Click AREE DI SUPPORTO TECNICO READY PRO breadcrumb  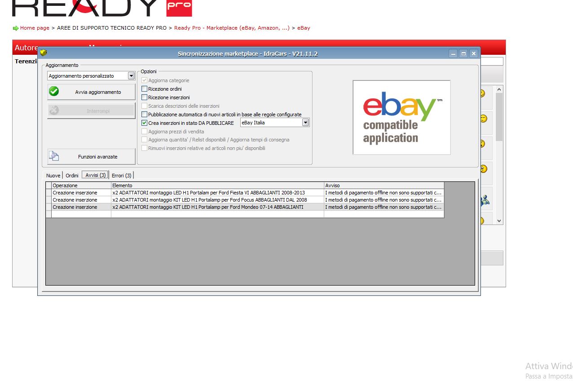(x=112, y=28)
